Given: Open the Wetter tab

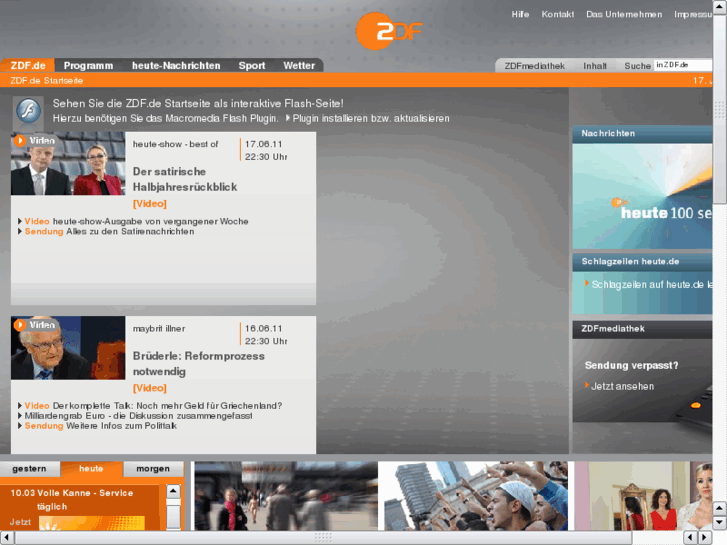Looking at the screenshot, I should tap(299, 65).
